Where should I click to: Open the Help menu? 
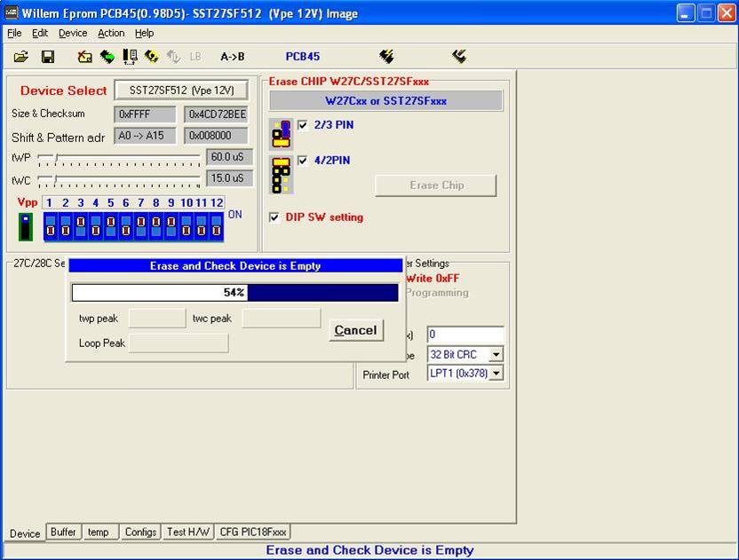pyautogui.click(x=144, y=33)
